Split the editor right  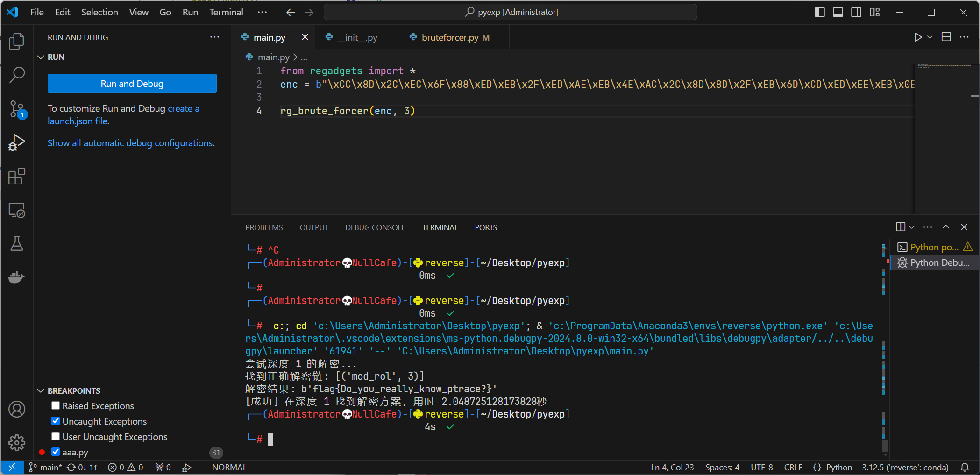pos(946,37)
